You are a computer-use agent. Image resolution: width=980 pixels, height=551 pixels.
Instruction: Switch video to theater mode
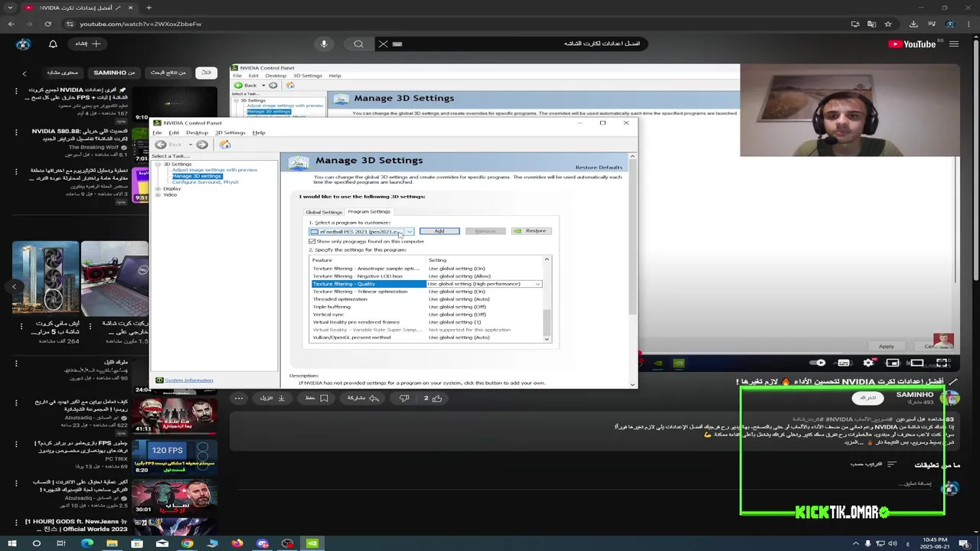click(x=916, y=363)
